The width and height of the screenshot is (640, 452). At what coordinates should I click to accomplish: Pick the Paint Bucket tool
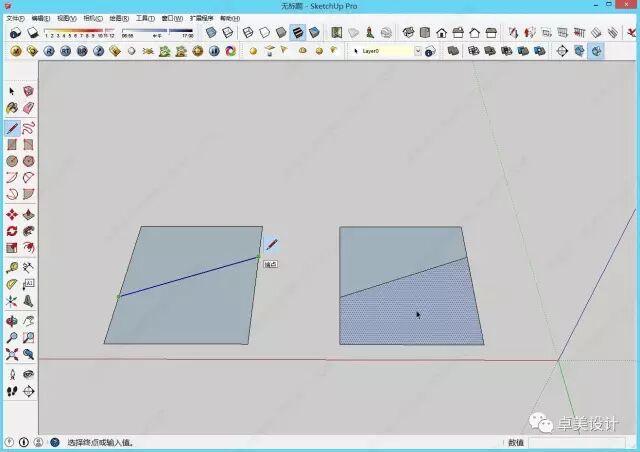click(x=12, y=108)
